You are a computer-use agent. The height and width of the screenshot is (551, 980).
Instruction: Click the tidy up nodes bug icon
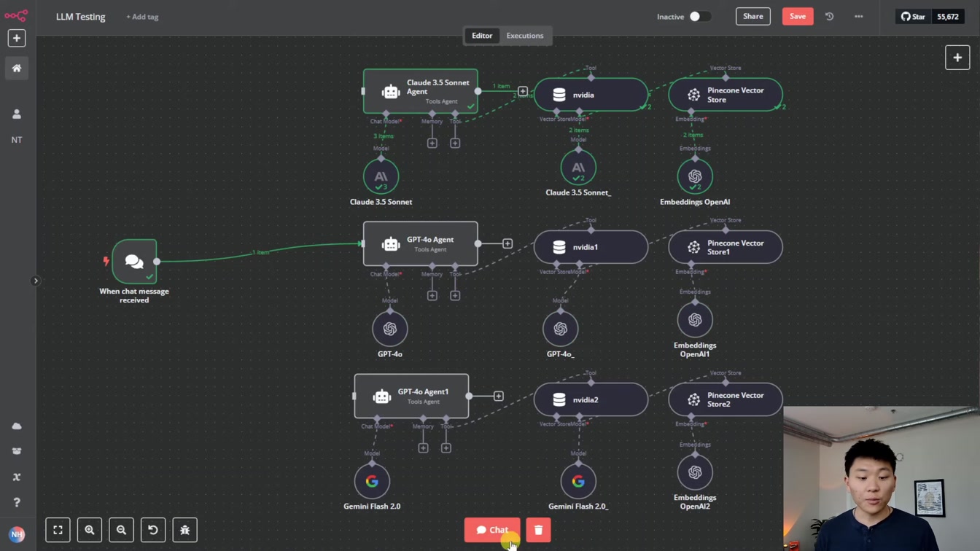click(184, 530)
